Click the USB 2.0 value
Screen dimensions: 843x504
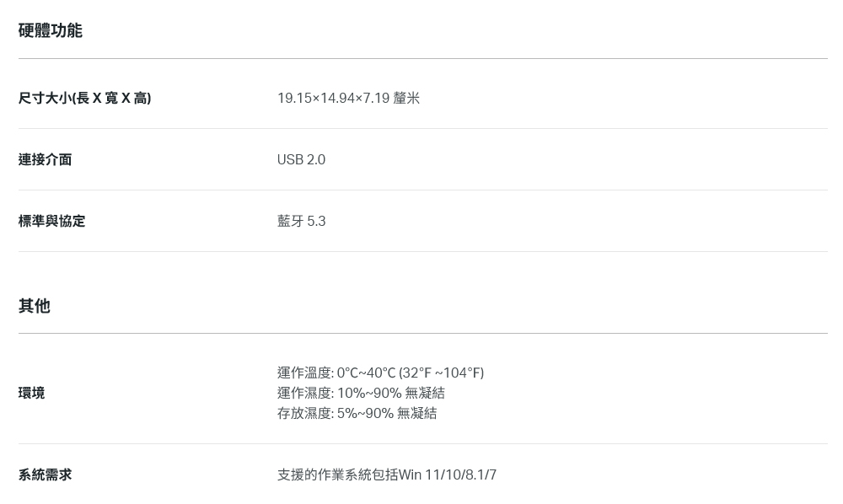(301, 159)
